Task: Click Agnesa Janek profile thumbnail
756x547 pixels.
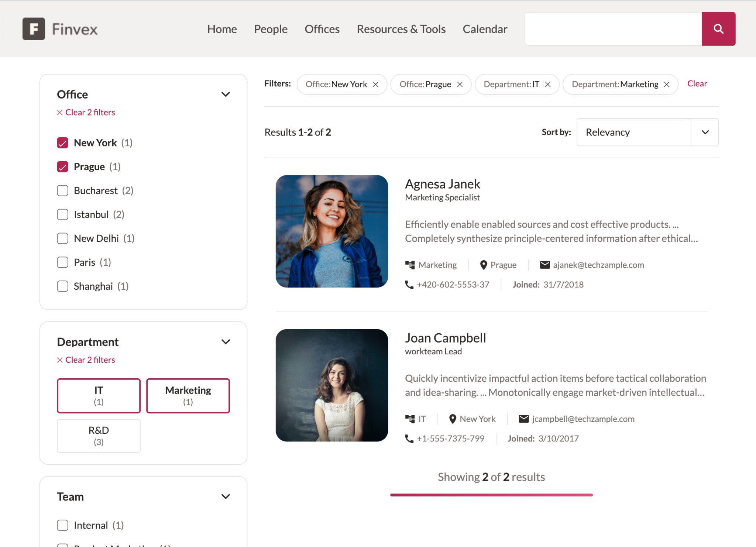Action: pyautogui.click(x=331, y=231)
